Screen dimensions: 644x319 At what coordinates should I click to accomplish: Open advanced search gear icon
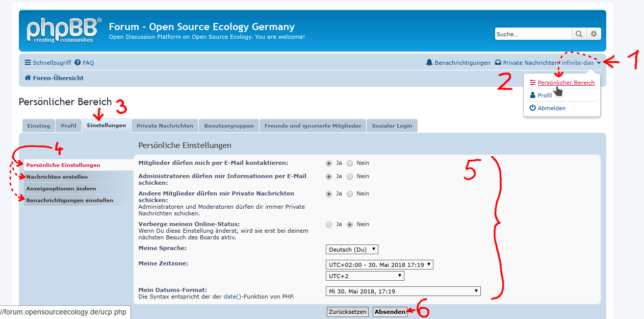click(x=594, y=34)
